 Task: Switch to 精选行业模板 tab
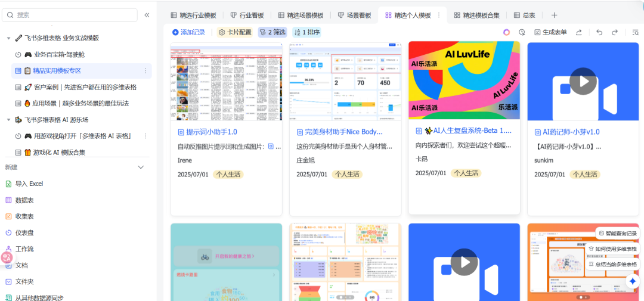(x=193, y=15)
